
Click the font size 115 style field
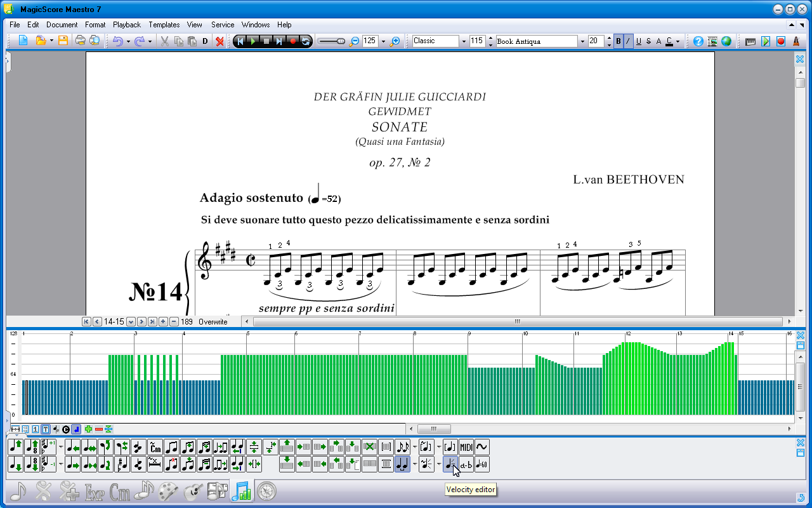point(478,41)
